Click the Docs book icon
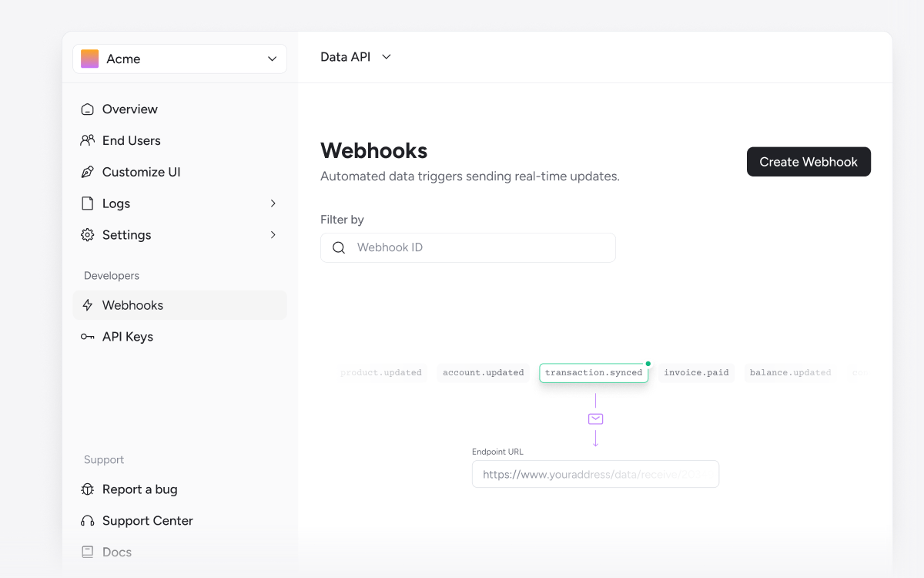The width and height of the screenshot is (924, 578). [x=88, y=552]
